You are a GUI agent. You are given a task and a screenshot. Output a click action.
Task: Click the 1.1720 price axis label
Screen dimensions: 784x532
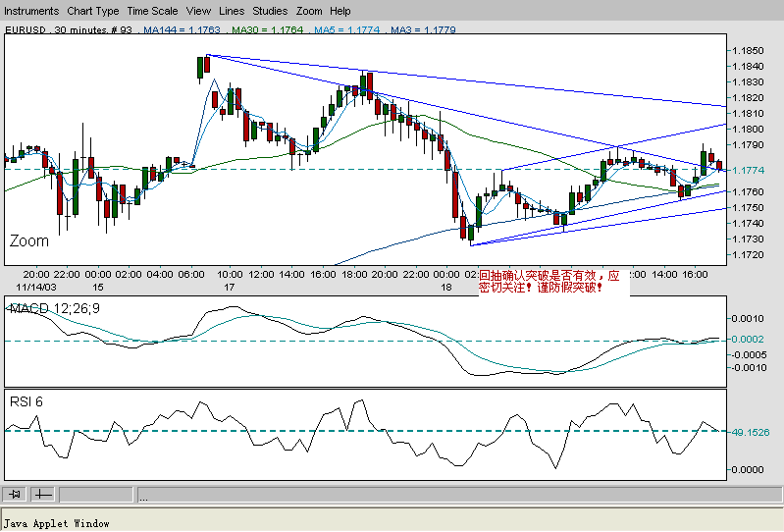pyautogui.click(x=748, y=255)
